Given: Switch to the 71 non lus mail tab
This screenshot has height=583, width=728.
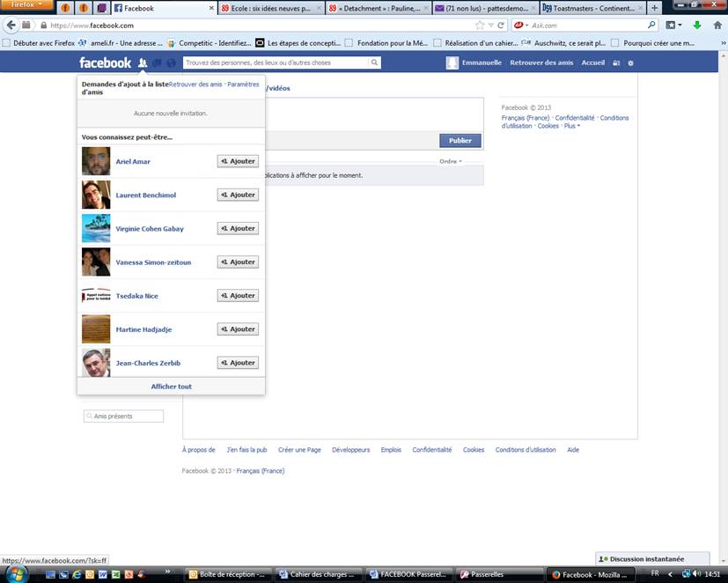Looking at the screenshot, I should [x=486, y=8].
